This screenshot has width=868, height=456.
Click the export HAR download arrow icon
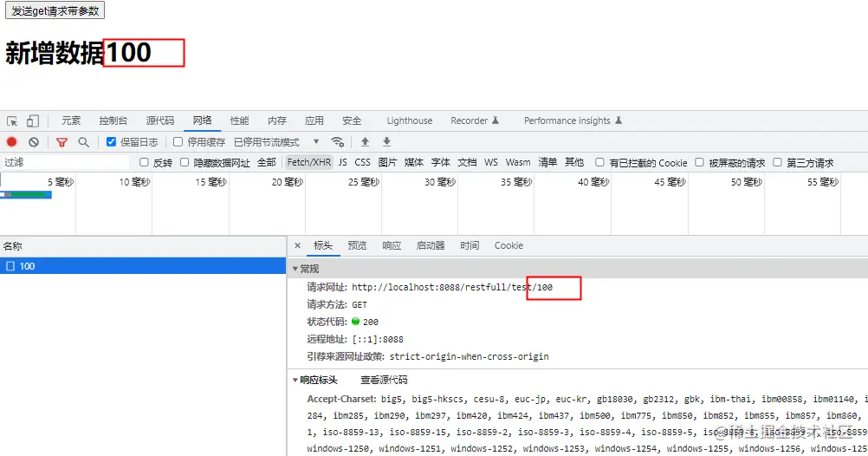point(387,142)
